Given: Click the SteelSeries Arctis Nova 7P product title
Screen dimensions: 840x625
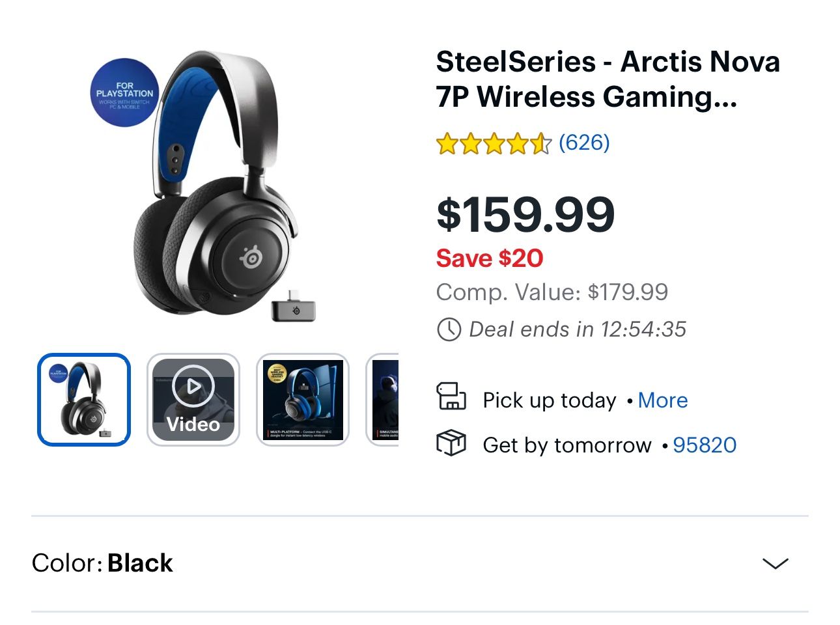Looking at the screenshot, I should pyautogui.click(x=608, y=79).
